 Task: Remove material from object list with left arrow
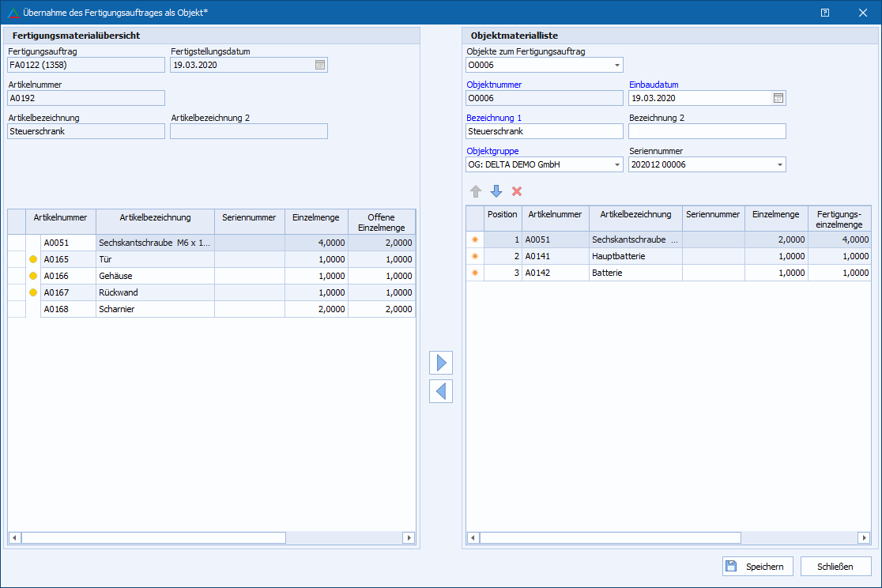(x=441, y=391)
